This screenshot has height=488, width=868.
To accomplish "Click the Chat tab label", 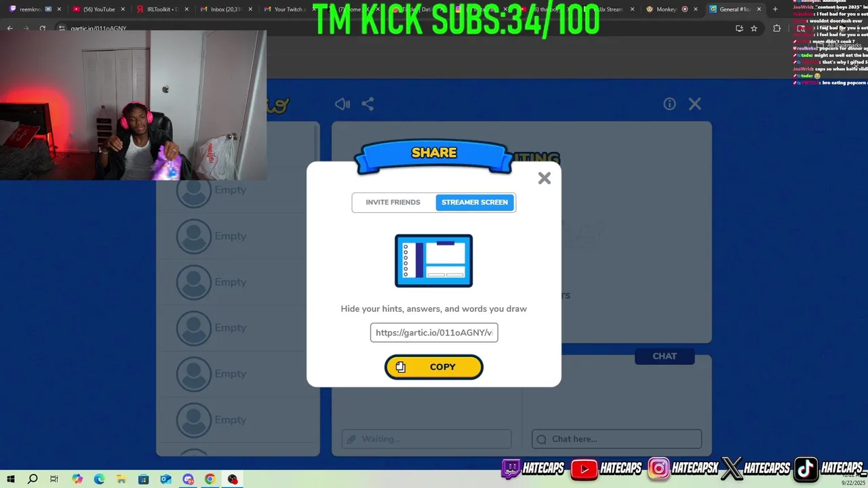I will click(x=665, y=356).
